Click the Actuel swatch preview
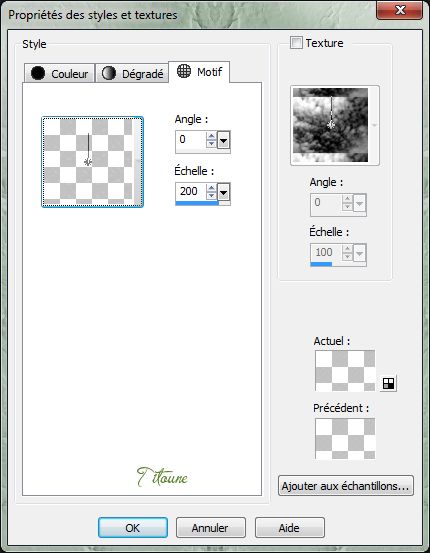The width and height of the screenshot is (430, 553). 345,370
